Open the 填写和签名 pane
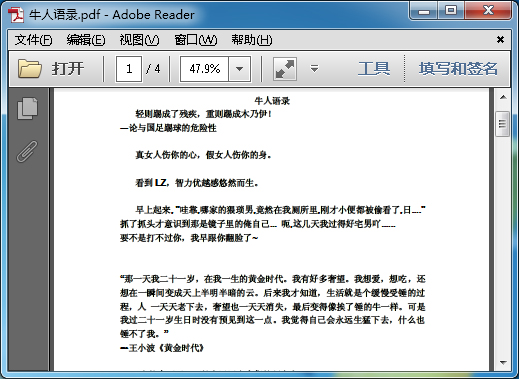 pos(458,69)
